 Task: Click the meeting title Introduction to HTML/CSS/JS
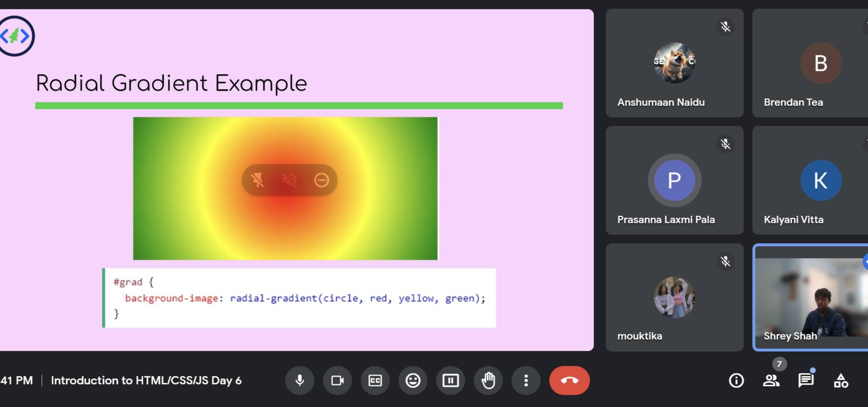[146, 380]
